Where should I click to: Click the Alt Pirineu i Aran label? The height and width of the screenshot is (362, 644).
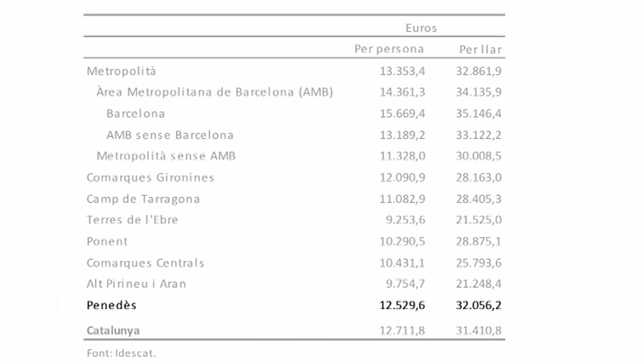(x=136, y=284)
